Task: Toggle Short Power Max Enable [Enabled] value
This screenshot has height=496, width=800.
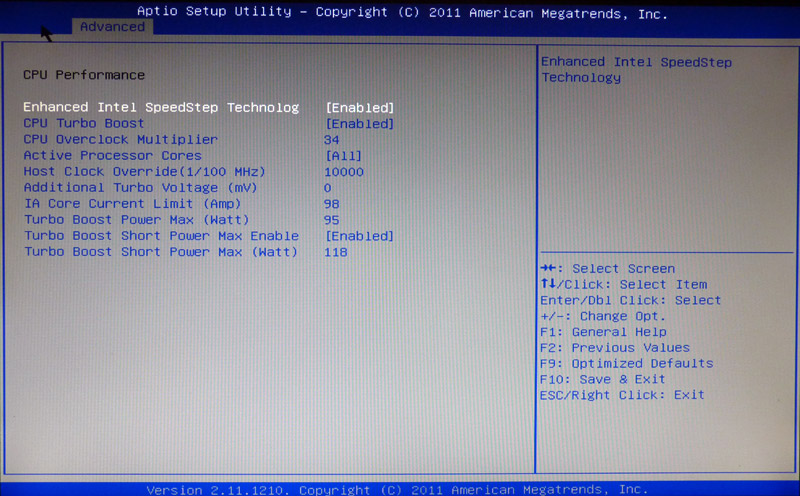Action: tap(360, 236)
